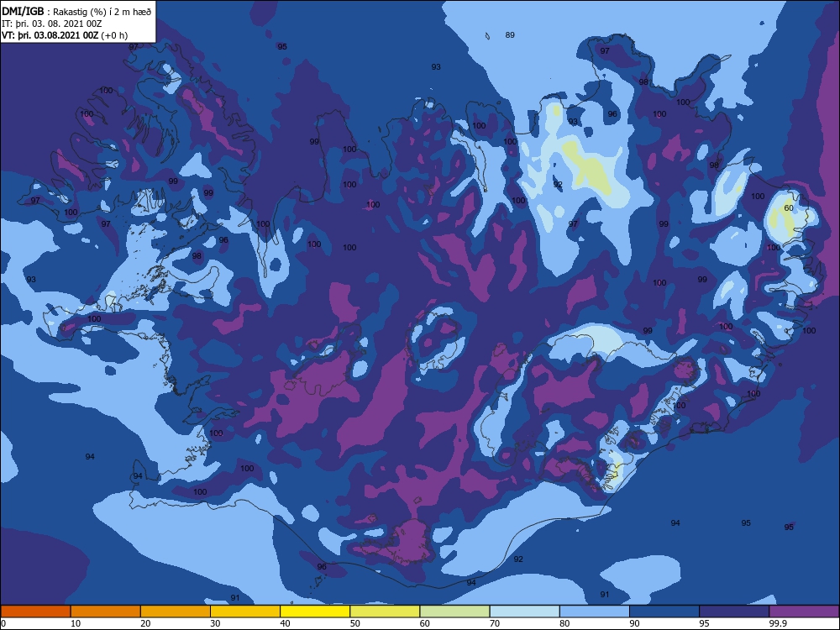Click the legend tick label "30" on the color bar
840x630 pixels.
[x=215, y=623]
